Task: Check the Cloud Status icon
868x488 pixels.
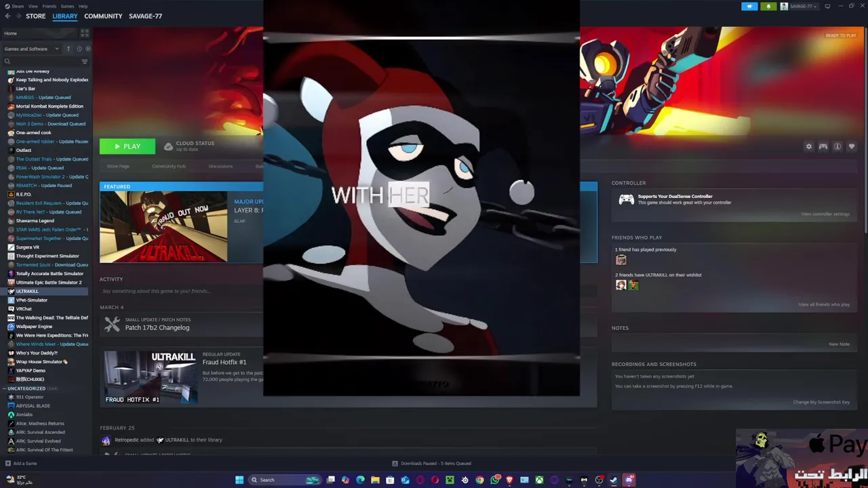Action: (x=169, y=146)
